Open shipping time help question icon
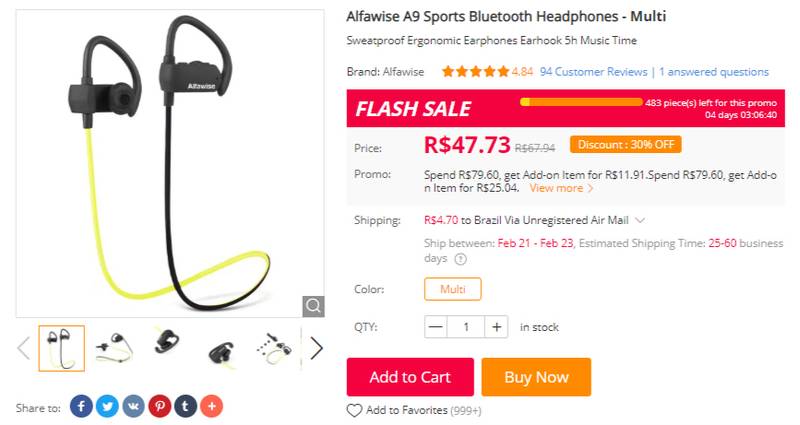The width and height of the screenshot is (800, 425). (460, 259)
